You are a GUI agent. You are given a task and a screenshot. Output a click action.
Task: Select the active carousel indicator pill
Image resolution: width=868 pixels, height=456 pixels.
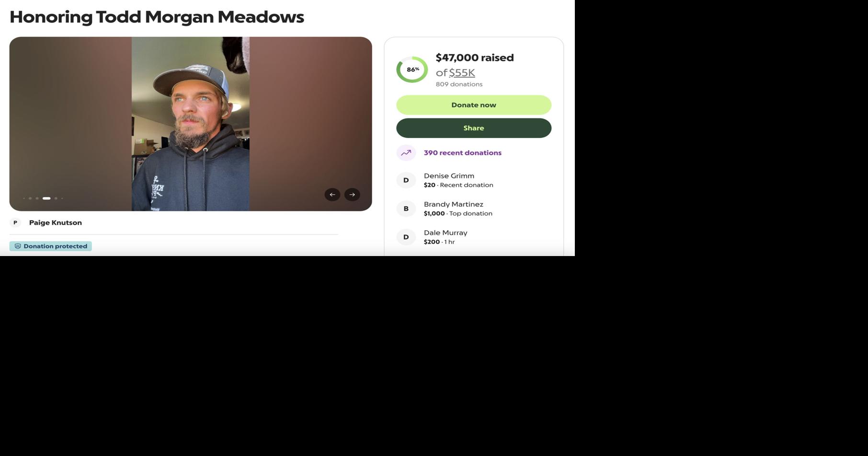pyautogui.click(x=46, y=199)
